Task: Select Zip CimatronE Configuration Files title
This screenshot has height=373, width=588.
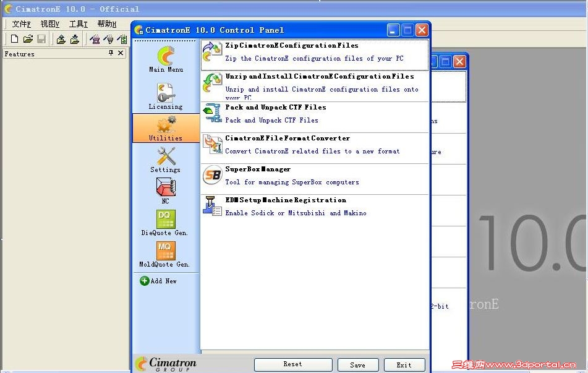Action: pos(292,45)
